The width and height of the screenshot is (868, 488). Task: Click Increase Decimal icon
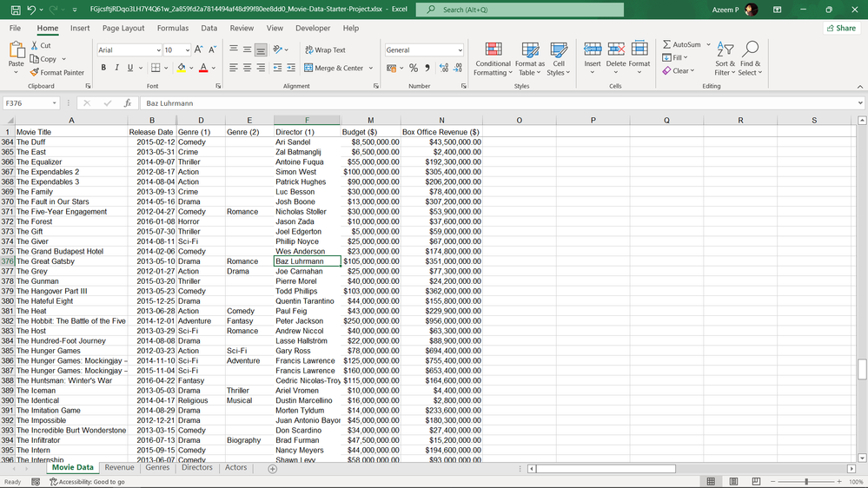(444, 68)
